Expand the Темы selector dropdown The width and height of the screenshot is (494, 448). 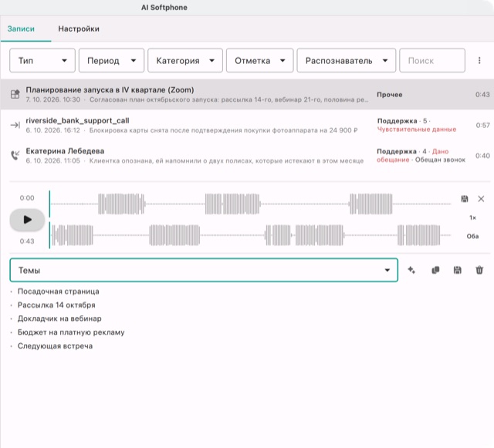(204, 270)
